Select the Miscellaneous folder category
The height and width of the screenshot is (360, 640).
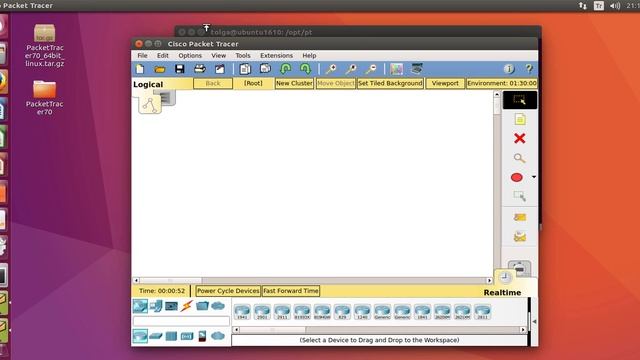coord(202,306)
